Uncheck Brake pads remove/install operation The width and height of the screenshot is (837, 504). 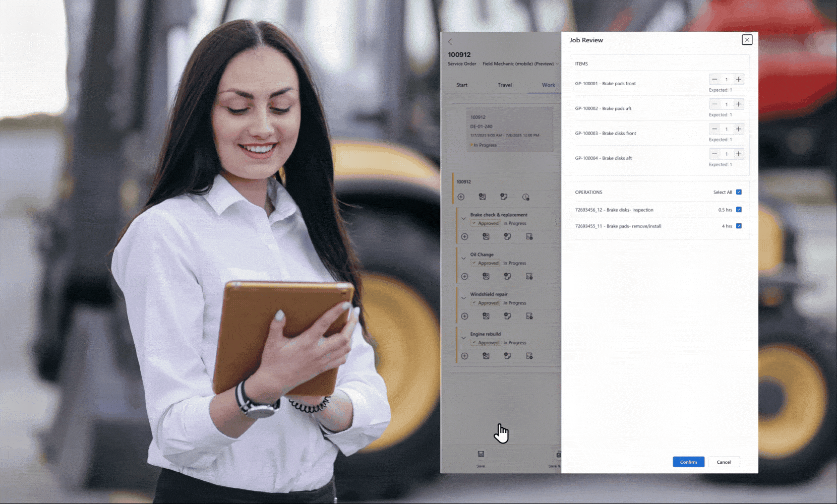[x=739, y=226]
